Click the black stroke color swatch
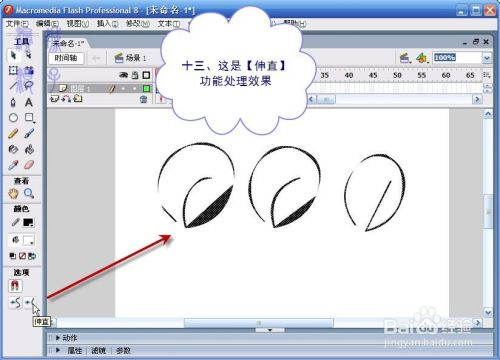 pos(28,223)
